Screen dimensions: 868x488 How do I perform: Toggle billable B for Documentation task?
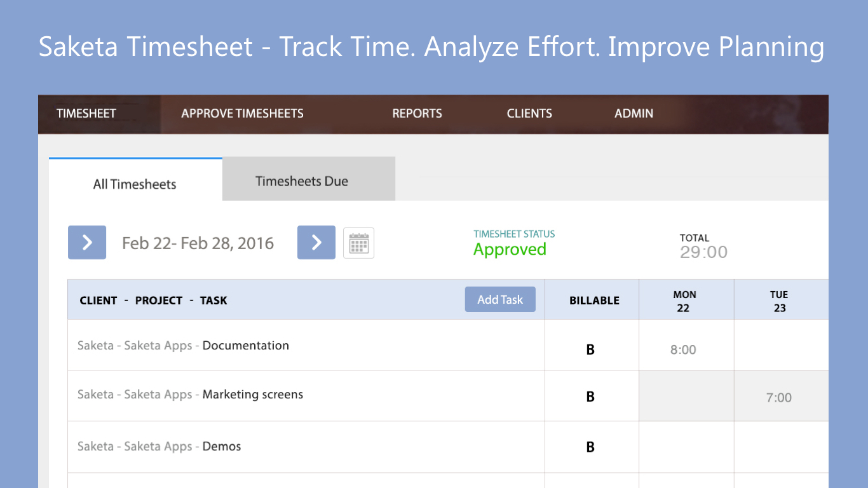pos(590,349)
